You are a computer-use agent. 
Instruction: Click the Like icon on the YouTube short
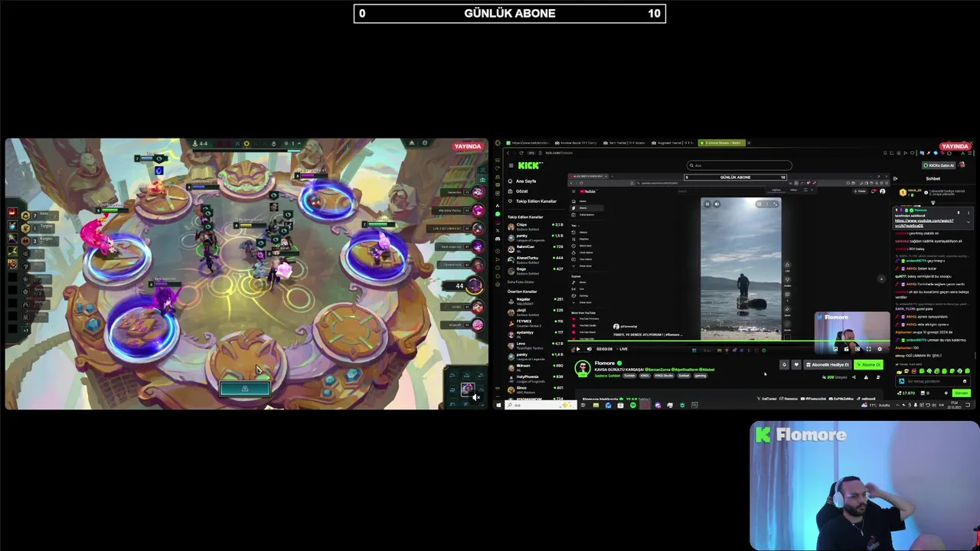point(787,265)
